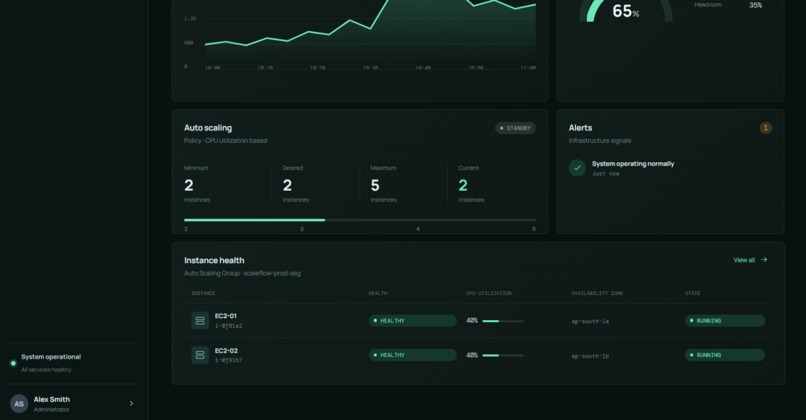Click the System operational status text
The height and width of the screenshot is (420, 806).
51,357
